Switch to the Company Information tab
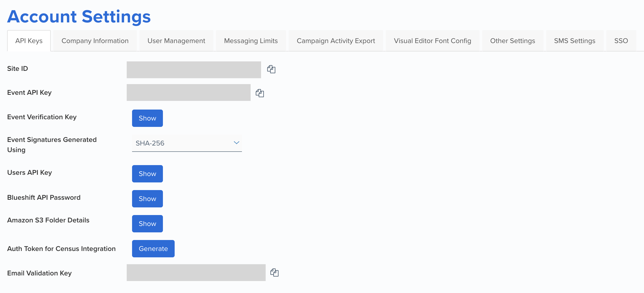The image size is (644, 293). (x=95, y=41)
